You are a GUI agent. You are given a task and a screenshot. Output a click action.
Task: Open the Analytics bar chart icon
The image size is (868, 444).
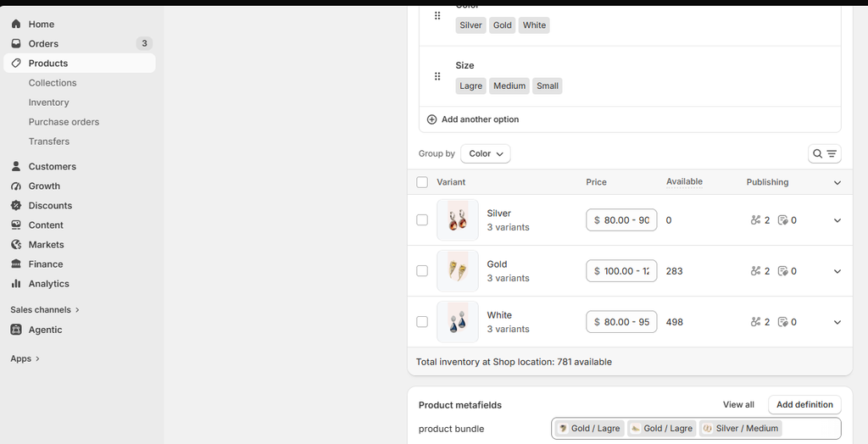click(16, 284)
